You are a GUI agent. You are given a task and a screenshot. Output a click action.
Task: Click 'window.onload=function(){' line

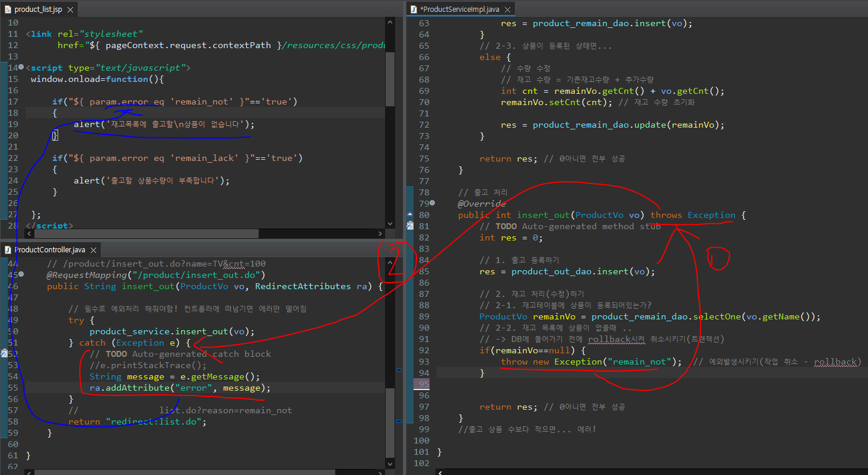pos(97,79)
